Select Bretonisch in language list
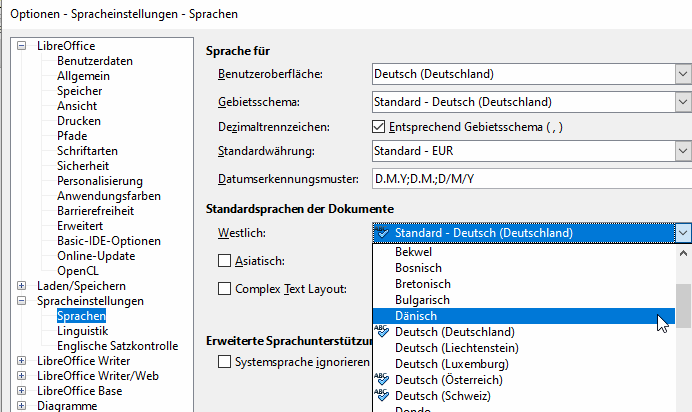The width and height of the screenshot is (692, 412). click(x=524, y=284)
